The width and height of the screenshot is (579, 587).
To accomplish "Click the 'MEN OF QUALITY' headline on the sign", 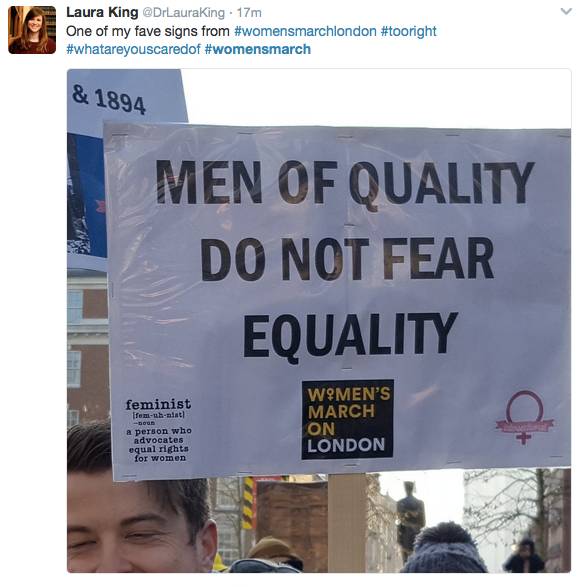I will click(345, 183).
